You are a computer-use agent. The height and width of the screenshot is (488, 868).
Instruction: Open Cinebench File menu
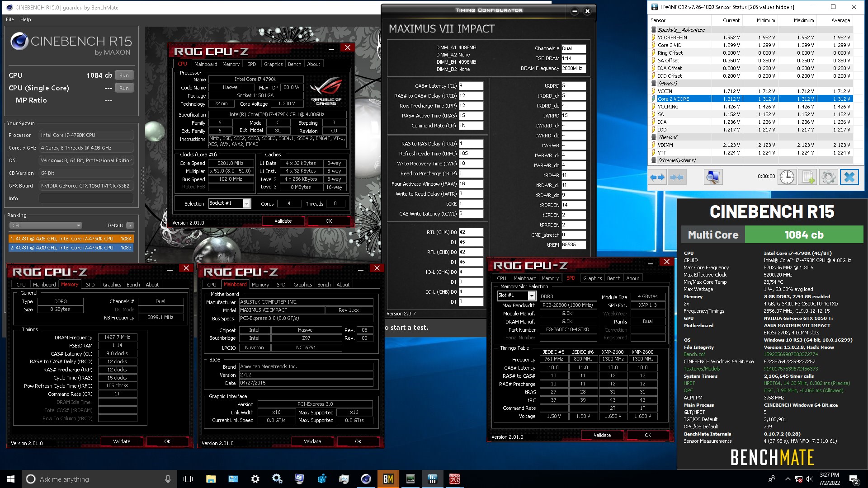[10, 19]
